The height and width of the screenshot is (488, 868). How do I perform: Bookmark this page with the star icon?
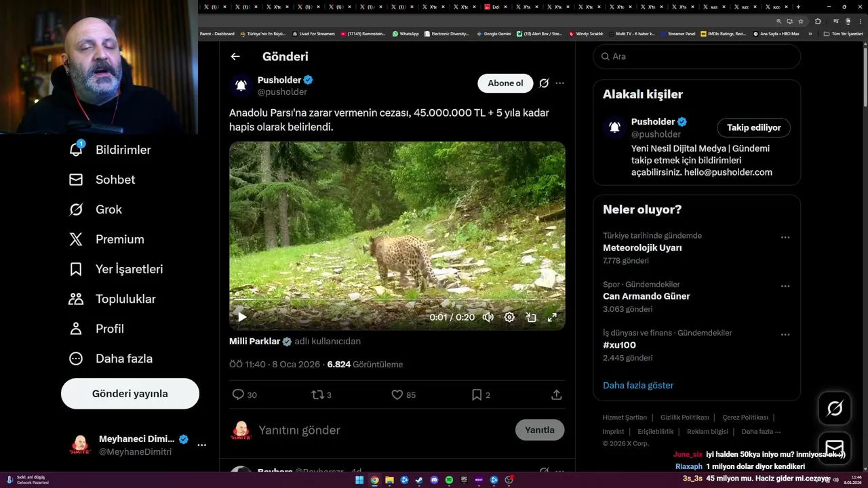click(x=800, y=21)
